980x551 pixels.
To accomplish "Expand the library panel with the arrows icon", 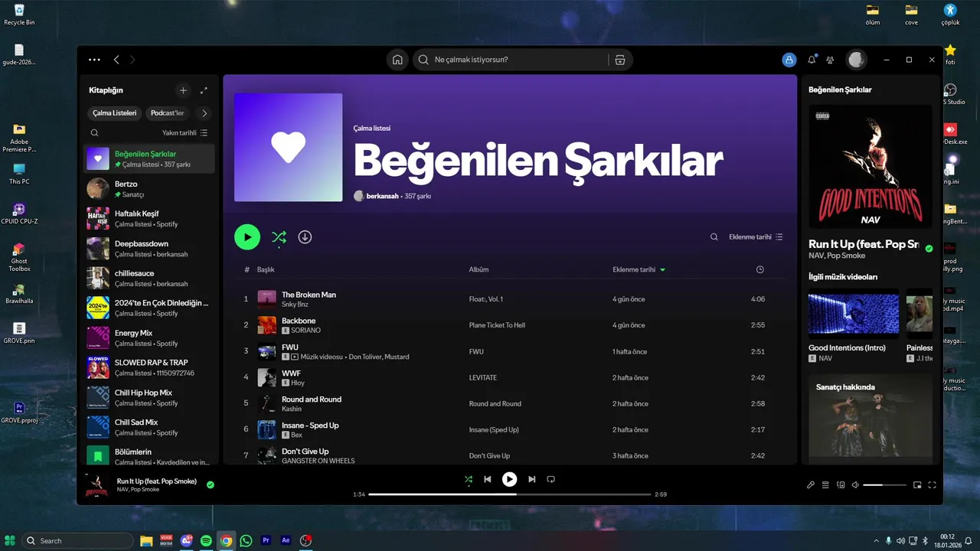I will tap(204, 90).
